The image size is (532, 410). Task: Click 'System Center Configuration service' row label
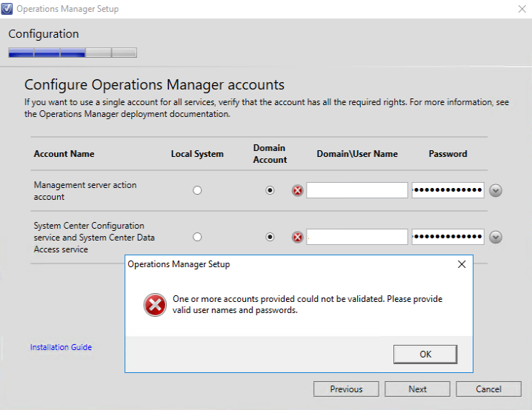(x=94, y=238)
